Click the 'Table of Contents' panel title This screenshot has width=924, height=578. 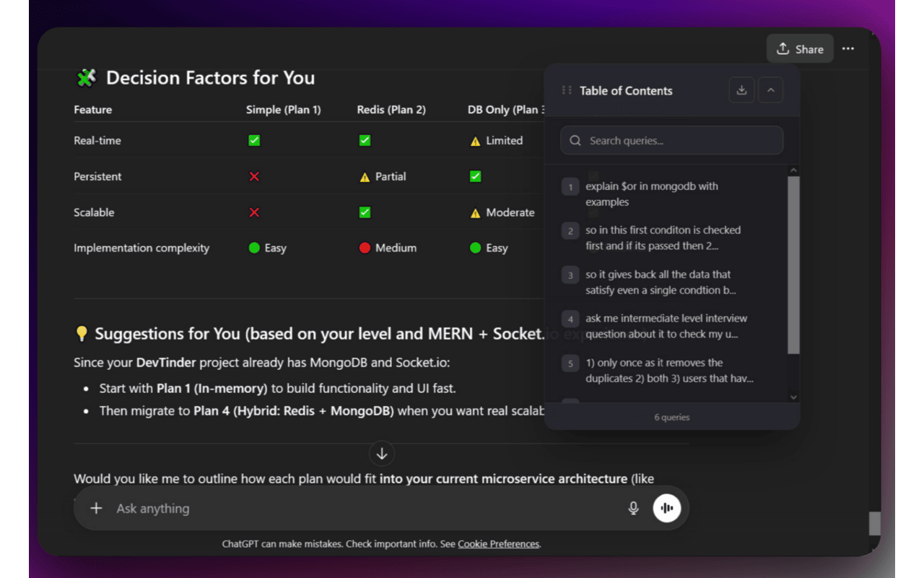pos(626,91)
